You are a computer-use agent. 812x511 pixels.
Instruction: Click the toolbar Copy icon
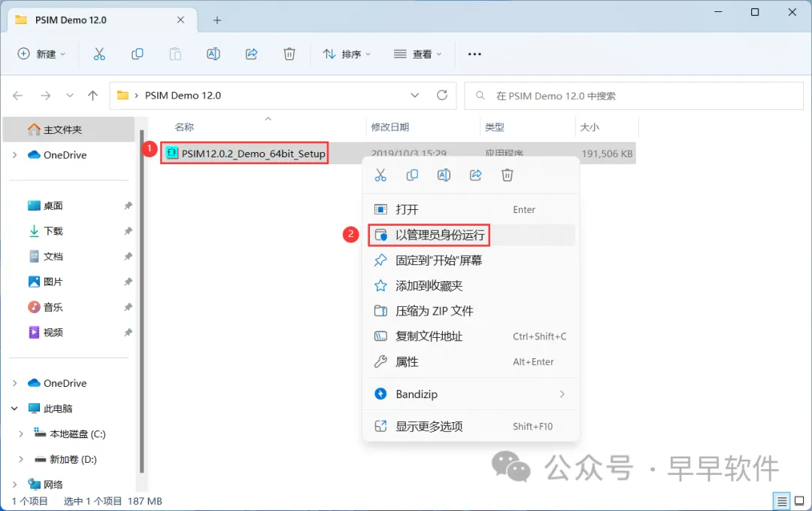[x=138, y=54]
